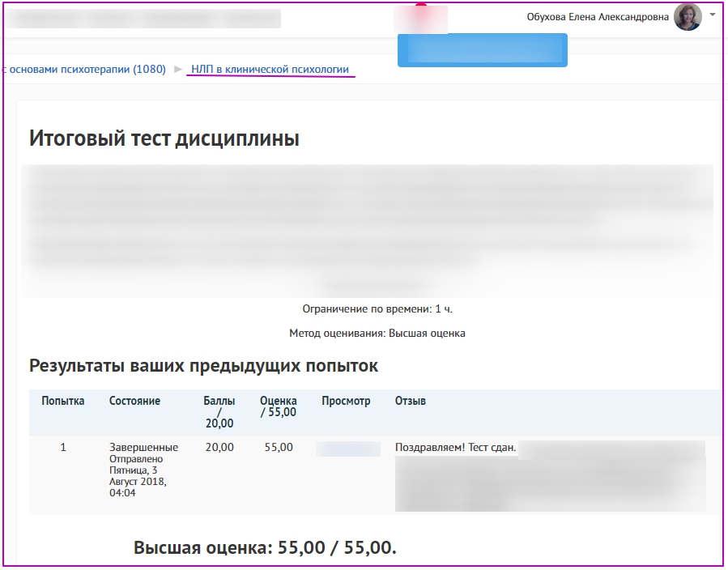This screenshot has height=570, width=728.
Task: Click the Поздравляем! Тест сдан feedback text
Action: pyautogui.click(x=455, y=448)
